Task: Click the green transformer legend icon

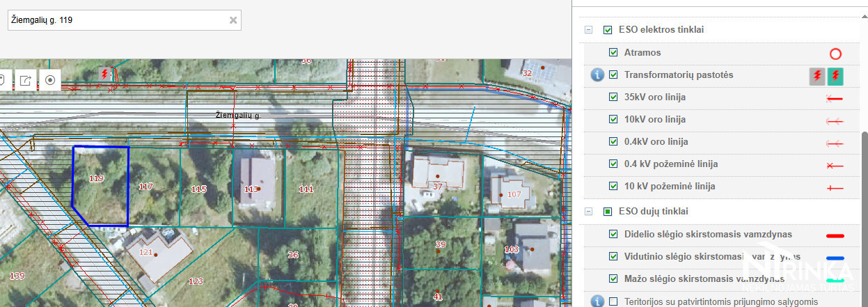Action: (x=835, y=76)
